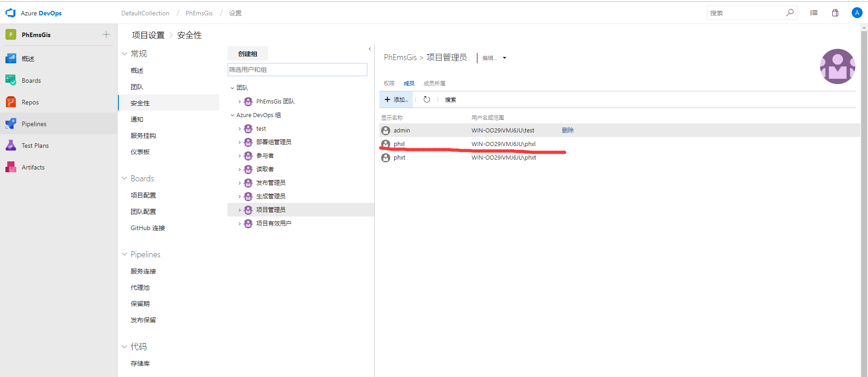Open Repos from the left sidebar
This screenshot has width=868, height=377.
30,102
